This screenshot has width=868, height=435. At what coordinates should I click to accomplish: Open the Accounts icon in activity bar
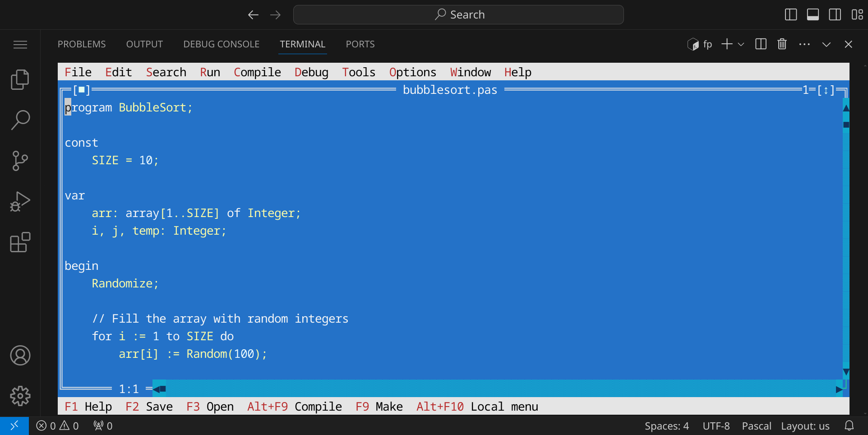click(20, 356)
